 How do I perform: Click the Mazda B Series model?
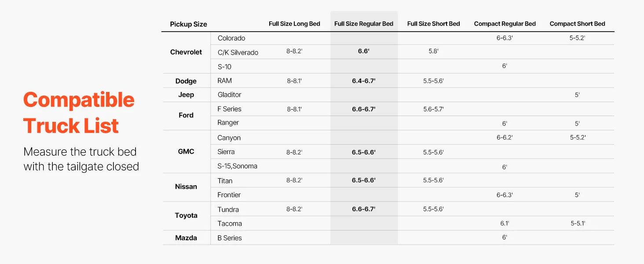click(230, 238)
